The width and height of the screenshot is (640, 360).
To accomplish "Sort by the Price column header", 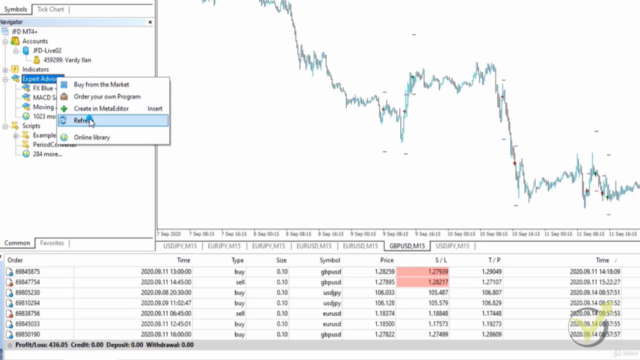I will coord(387,260).
